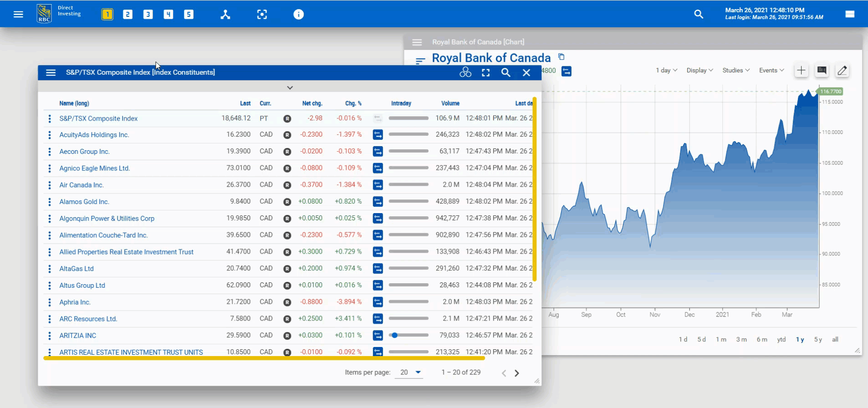
Task: Open the Studies dropdown in chart
Action: [736, 71]
